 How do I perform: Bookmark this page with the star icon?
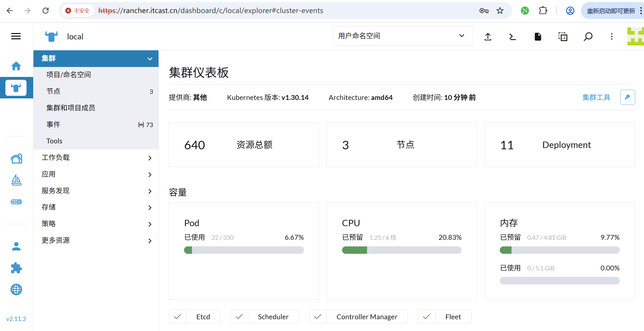point(500,10)
